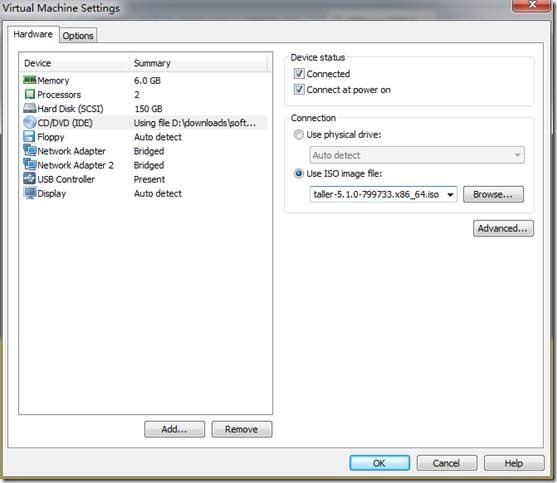Image resolution: width=557 pixels, height=483 pixels.
Task: Open the Advanced... settings button
Action: point(503,228)
